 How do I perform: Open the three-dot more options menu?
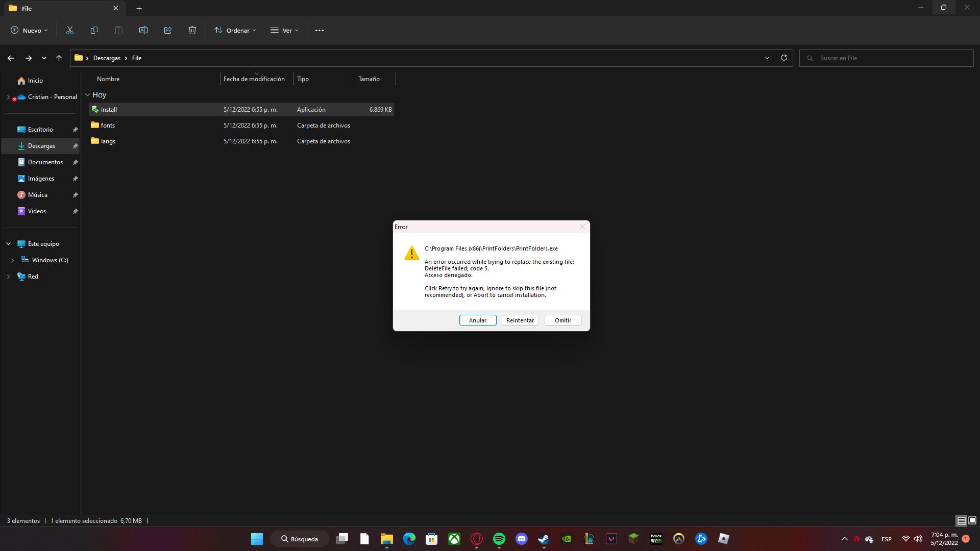[x=320, y=31]
